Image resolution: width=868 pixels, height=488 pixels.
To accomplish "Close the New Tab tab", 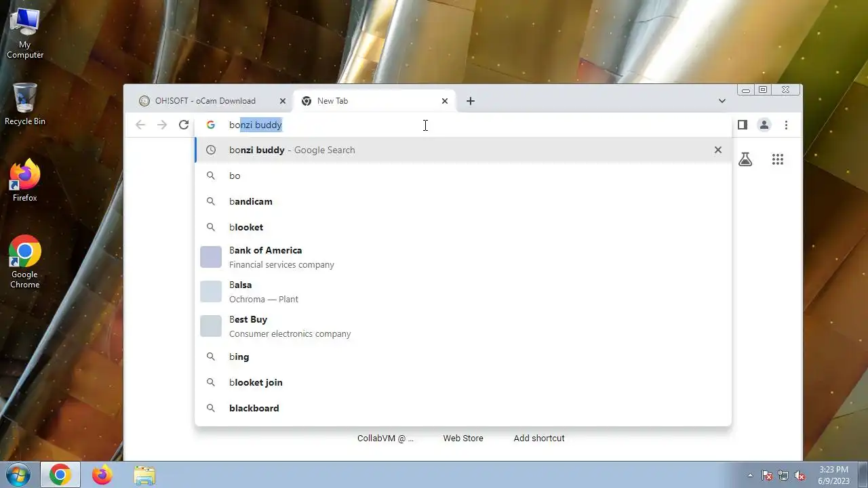I will [445, 101].
